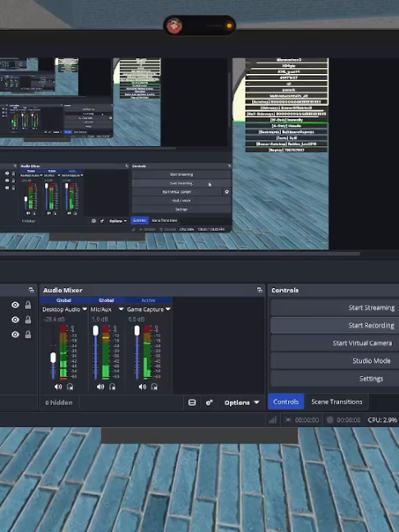Click the 'Global' label above Mic/Aux

106,300
